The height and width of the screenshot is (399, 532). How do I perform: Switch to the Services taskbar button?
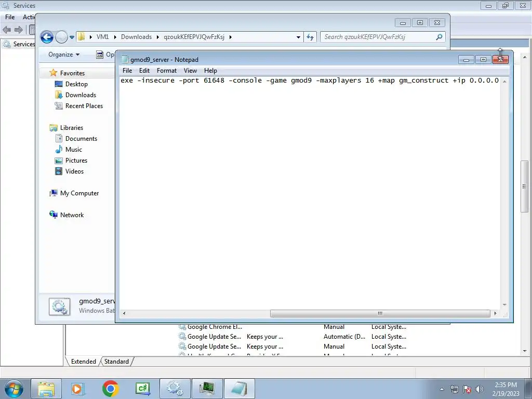[175, 389]
